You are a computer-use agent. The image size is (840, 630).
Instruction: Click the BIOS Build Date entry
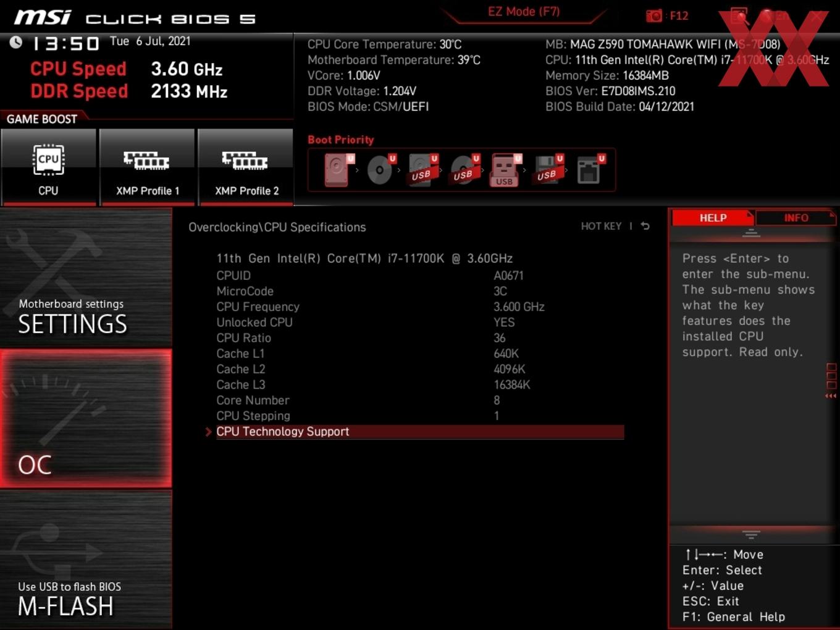[619, 106]
